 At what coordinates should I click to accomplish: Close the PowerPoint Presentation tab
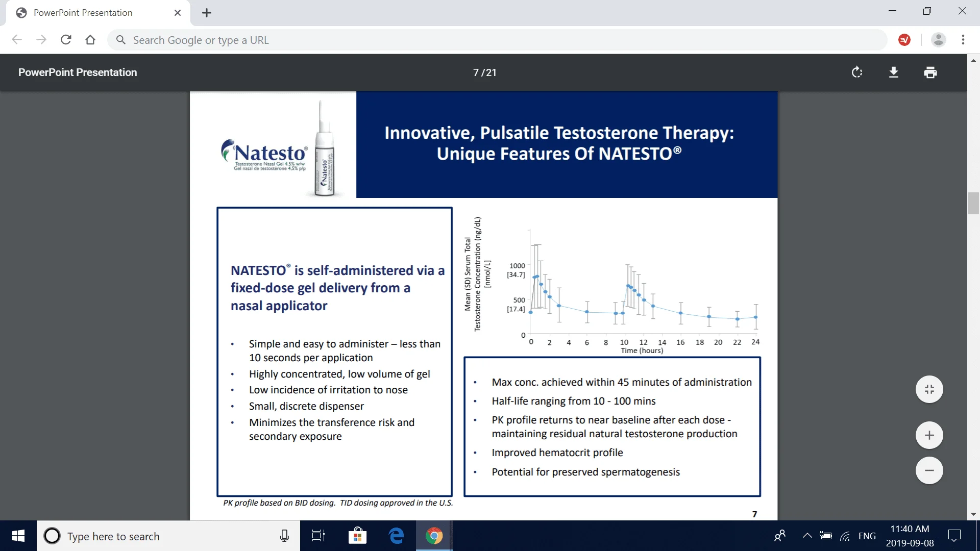pos(178,13)
